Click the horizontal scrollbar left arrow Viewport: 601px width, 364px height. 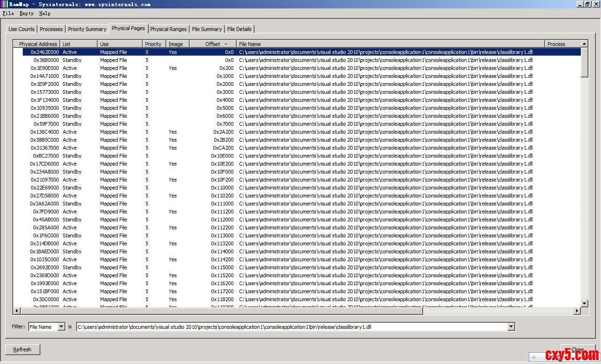click(x=16, y=311)
